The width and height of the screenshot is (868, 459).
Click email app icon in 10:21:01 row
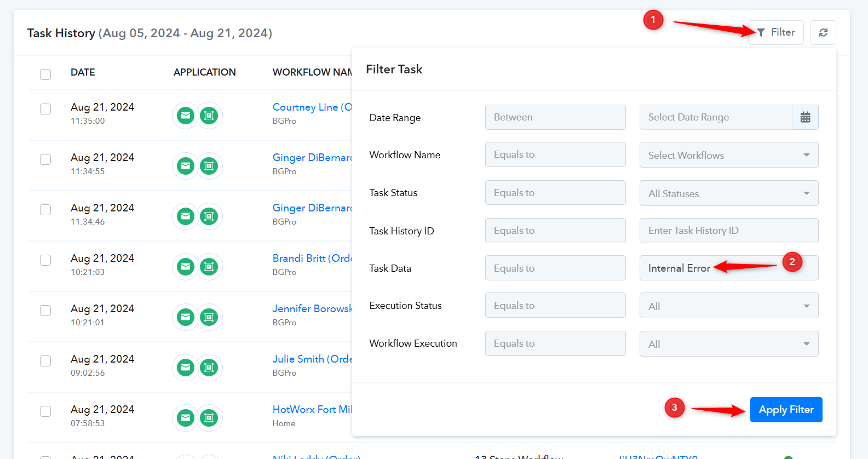pos(186,317)
